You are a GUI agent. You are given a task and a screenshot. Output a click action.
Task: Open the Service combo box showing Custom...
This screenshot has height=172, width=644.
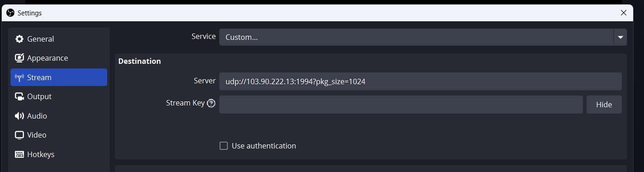pyautogui.click(x=423, y=37)
